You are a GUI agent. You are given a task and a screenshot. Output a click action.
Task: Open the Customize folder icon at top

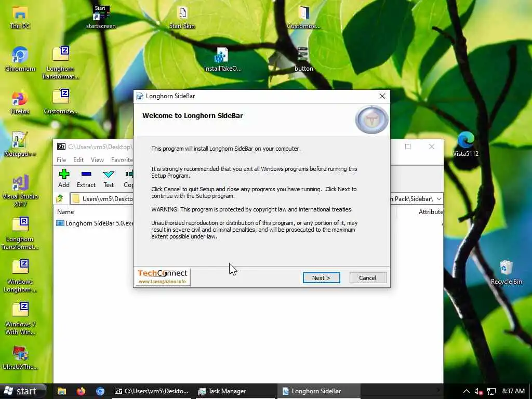[x=303, y=17]
